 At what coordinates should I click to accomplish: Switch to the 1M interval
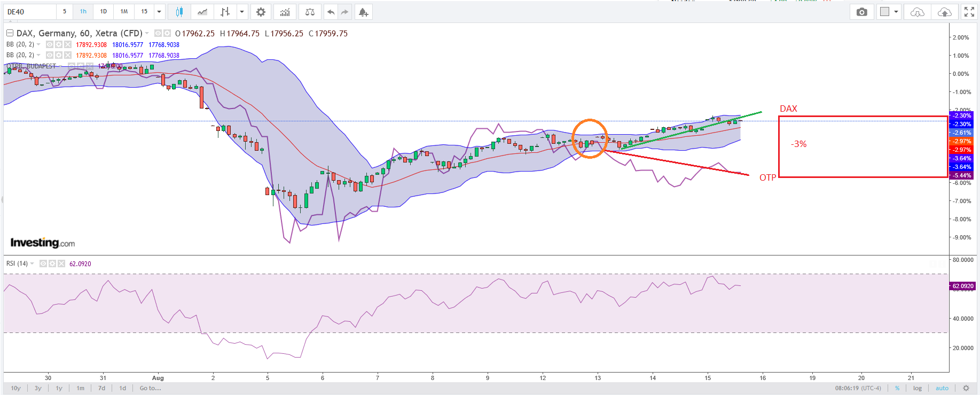tap(124, 12)
